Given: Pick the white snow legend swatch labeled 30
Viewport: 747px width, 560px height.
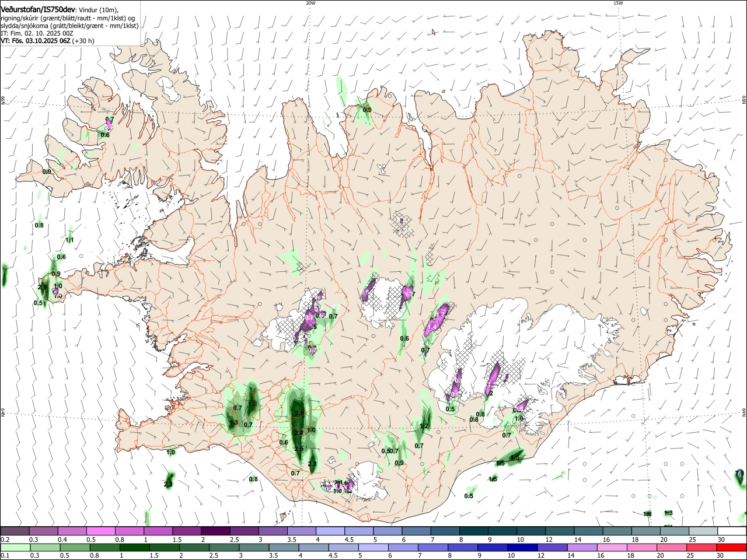Looking at the screenshot, I should (x=731, y=531).
